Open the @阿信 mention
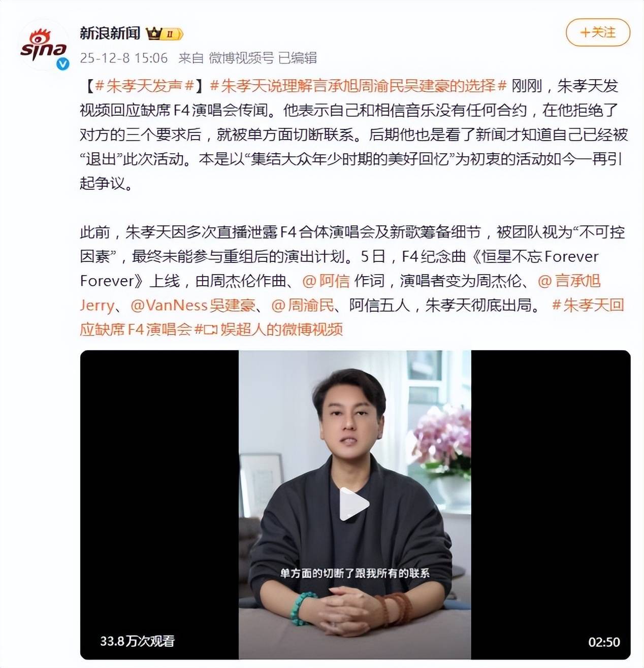 pyautogui.click(x=326, y=281)
